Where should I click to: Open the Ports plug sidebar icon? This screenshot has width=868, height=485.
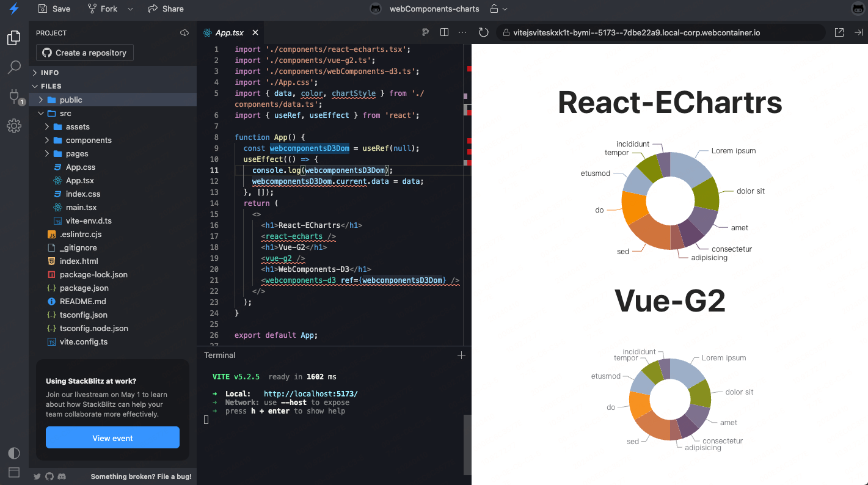14,97
